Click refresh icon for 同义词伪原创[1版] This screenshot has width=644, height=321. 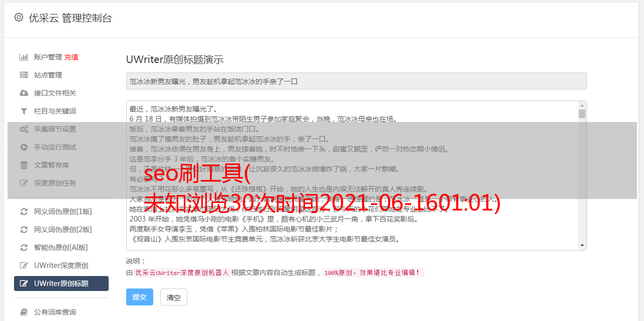(24, 211)
